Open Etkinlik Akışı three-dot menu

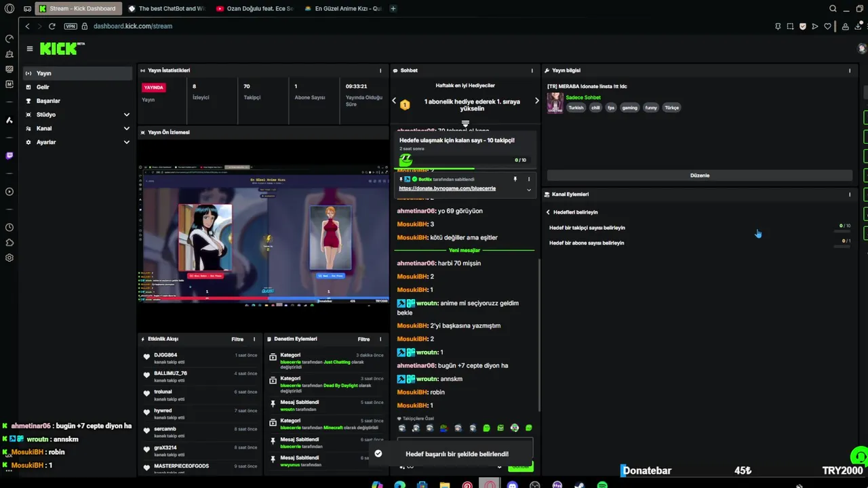pos(254,339)
